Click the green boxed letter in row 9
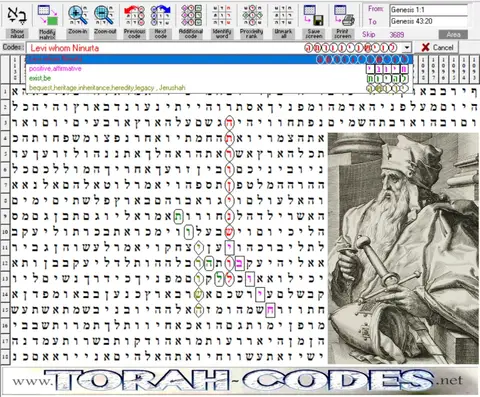Image resolution: width=480 pixels, height=397 pixels. pyautogui.click(x=179, y=217)
